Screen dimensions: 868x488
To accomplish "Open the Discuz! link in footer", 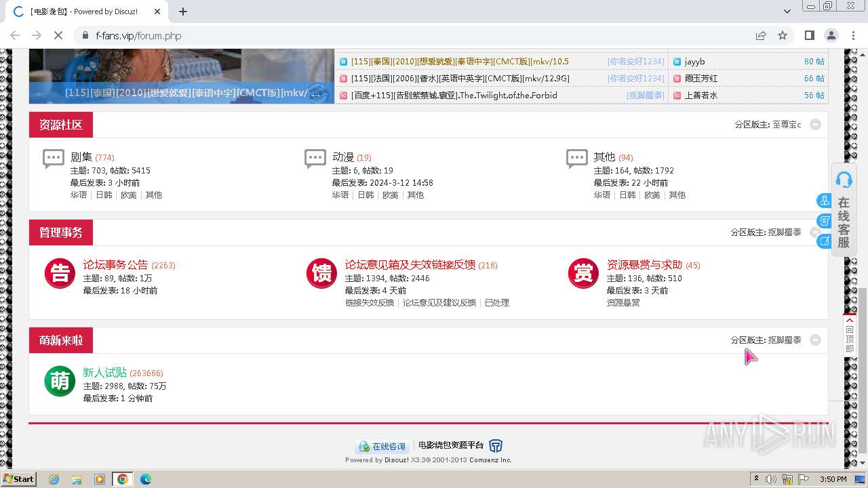I will 397,460.
